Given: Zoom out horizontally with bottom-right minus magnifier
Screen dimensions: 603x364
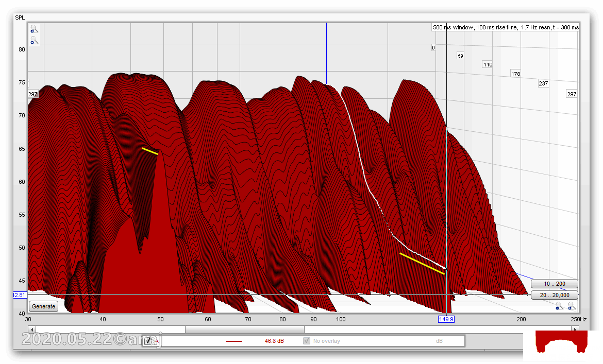Looking at the screenshot, I should (x=559, y=306).
